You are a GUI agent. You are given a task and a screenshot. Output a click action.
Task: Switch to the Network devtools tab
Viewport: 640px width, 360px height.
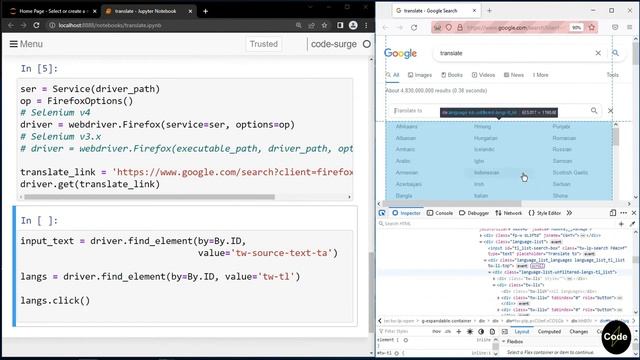[x=508, y=213]
